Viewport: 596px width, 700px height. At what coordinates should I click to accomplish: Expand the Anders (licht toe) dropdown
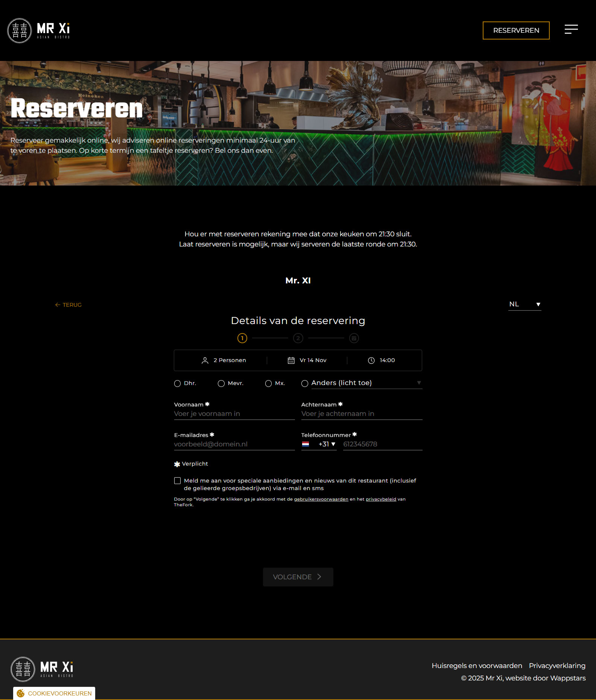(x=366, y=383)
